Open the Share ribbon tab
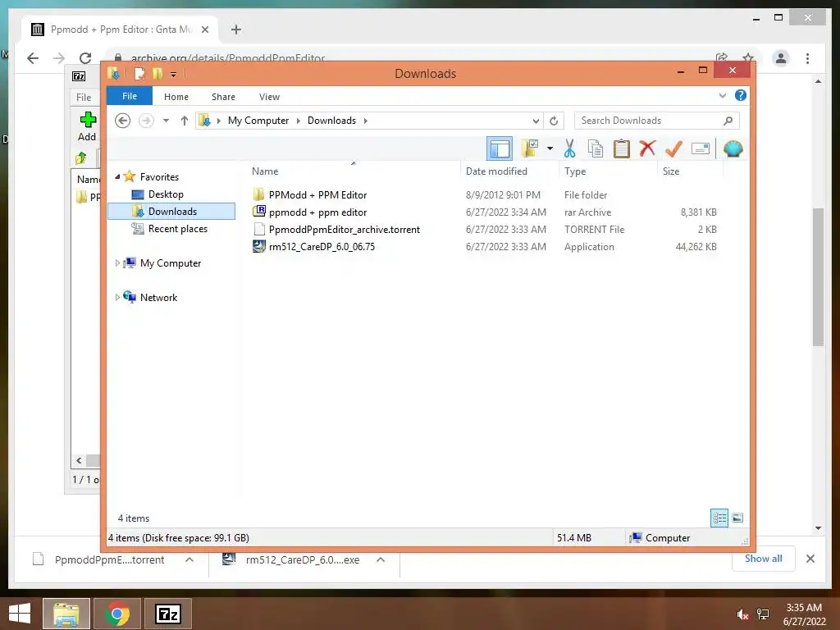 pyautogui.click(x=223, y=97)
